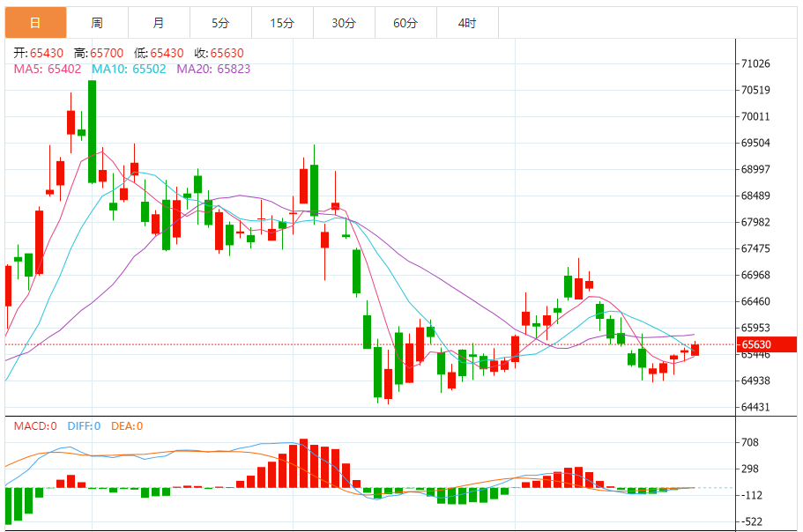
Task: Click the 67982 price axis label
Action: pos(756,222)
